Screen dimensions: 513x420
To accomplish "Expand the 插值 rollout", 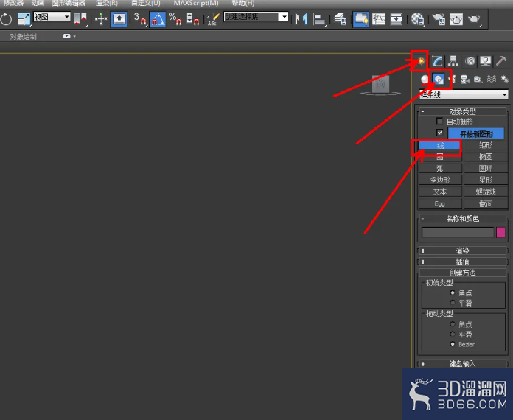I will pos(463,262).
